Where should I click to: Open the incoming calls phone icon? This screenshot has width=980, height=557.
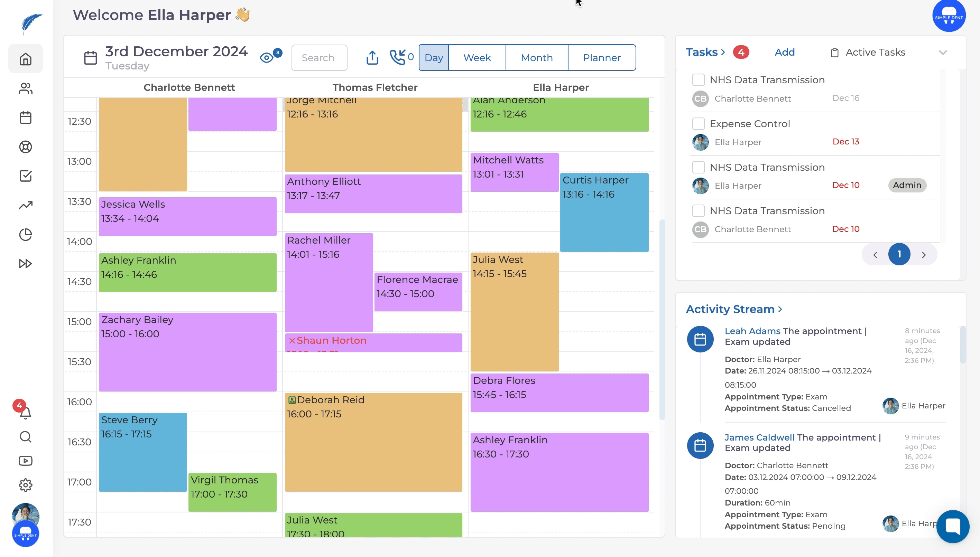pos(397,57)
